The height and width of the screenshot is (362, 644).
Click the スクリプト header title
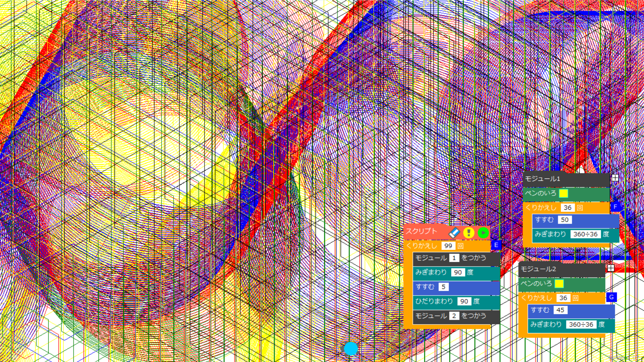point(421,231)
